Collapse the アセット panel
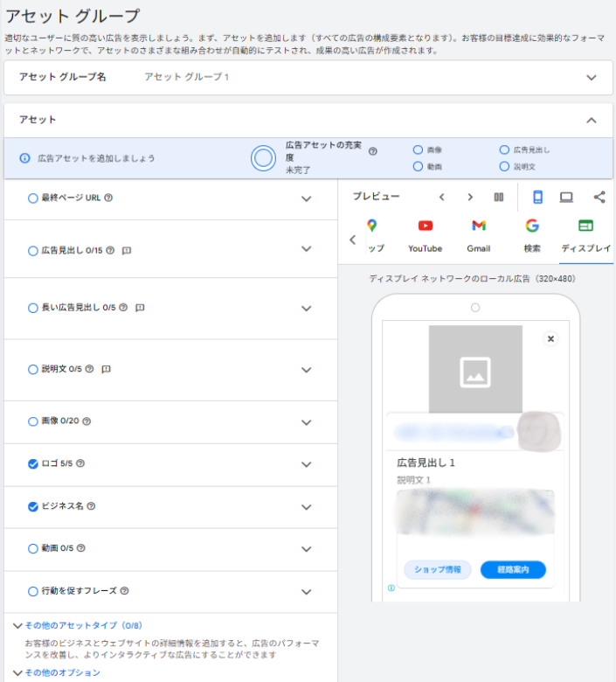The height and width of the screenshot is (682, 616). coord(592,121)
